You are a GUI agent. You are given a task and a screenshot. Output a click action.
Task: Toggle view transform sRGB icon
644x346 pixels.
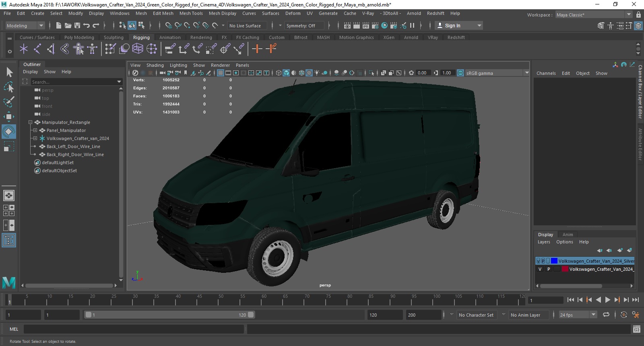[460, 73]
